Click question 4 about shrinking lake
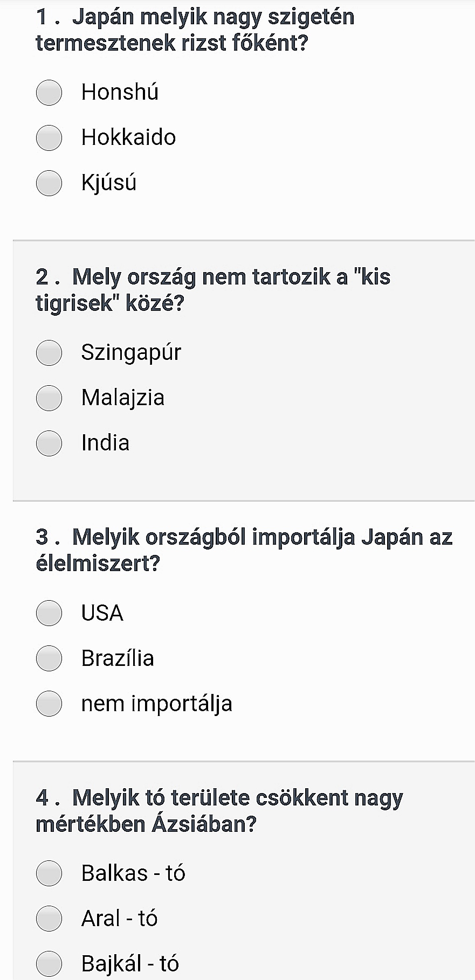This screenshot has width=475, height=980. 219,810
